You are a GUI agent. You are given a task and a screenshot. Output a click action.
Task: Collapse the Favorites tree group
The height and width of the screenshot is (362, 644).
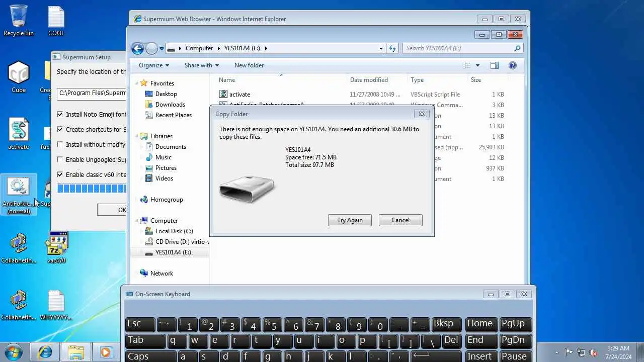[x=136, y=83]
